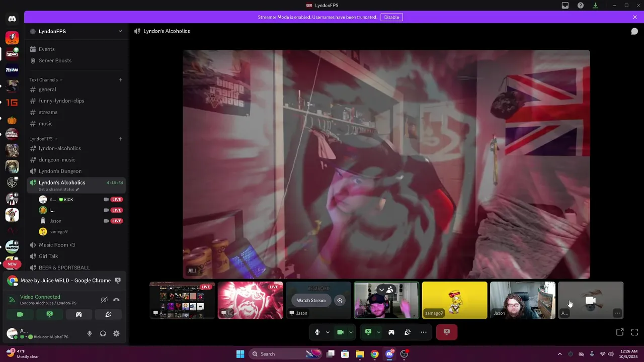Select first live screen share thumbnail
The height and width of the screenshot is (362, 644).
[182, 300]
